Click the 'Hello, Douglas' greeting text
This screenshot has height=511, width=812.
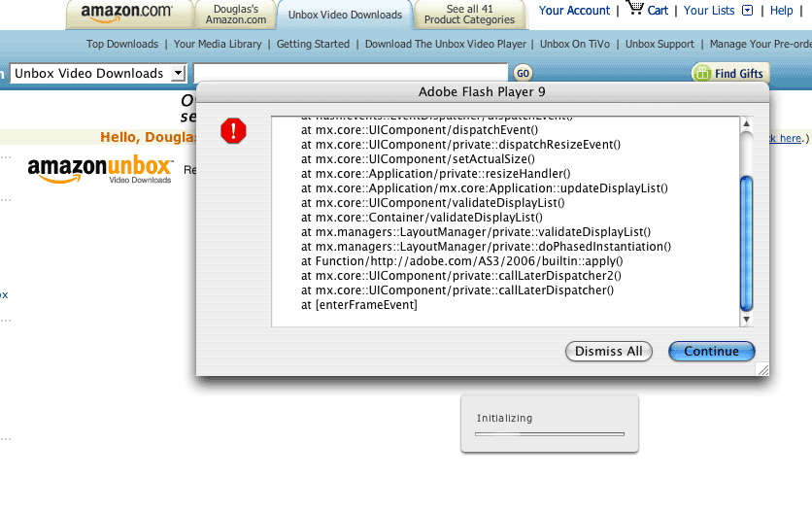pyautogui.click(x=148, y=137)
